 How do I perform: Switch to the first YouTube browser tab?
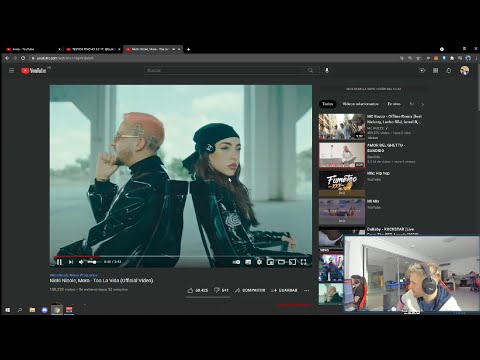pos(33,49)
